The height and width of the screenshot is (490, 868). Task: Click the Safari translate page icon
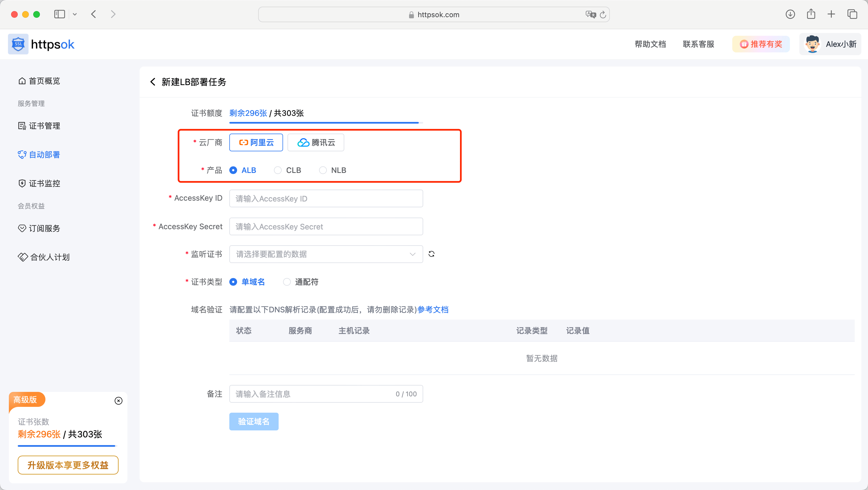[590, 14]
